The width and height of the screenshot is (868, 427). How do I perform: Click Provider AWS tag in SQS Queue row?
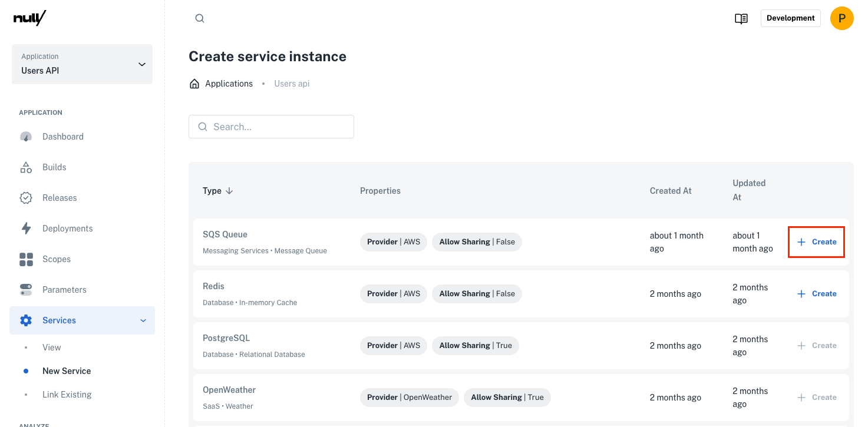[x=394, y=242]
